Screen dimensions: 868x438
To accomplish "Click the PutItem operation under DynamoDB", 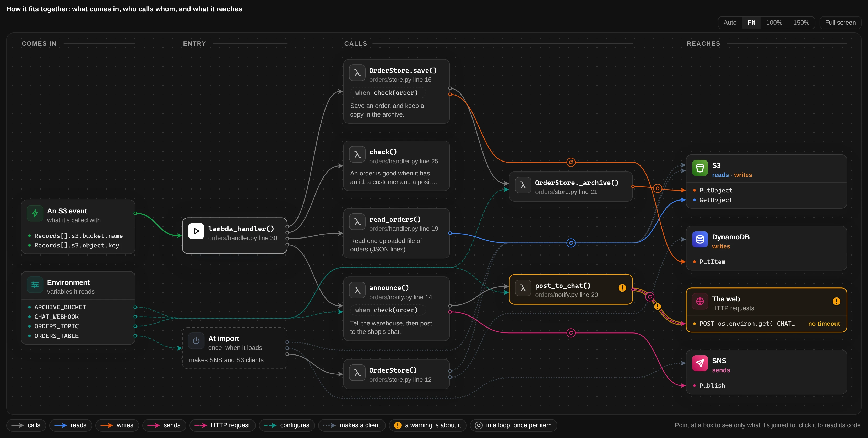I will pyautogui.click(x=712, y=262).
